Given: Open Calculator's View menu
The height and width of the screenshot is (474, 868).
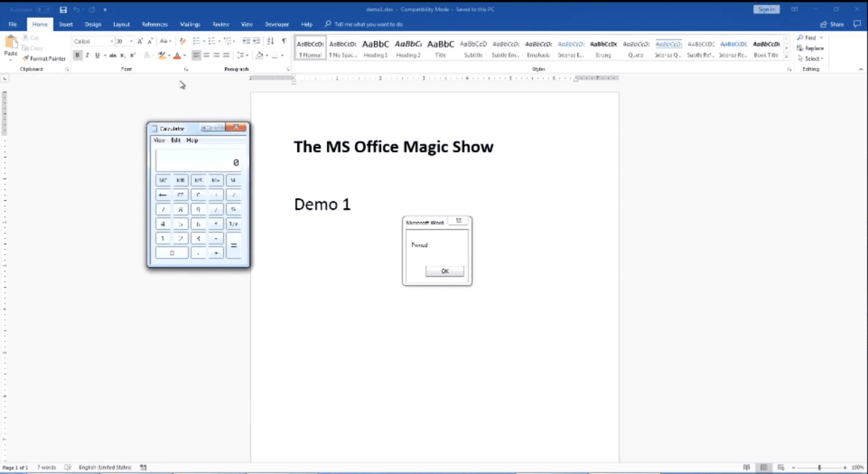Looking at the screenshot, I should point(159,140).
